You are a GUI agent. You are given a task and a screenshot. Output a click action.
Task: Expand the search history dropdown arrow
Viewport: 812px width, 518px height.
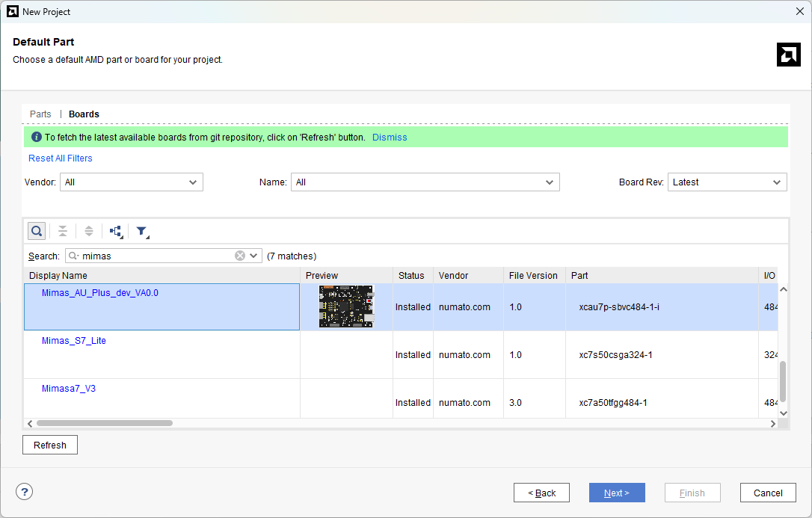pos(254,256)
